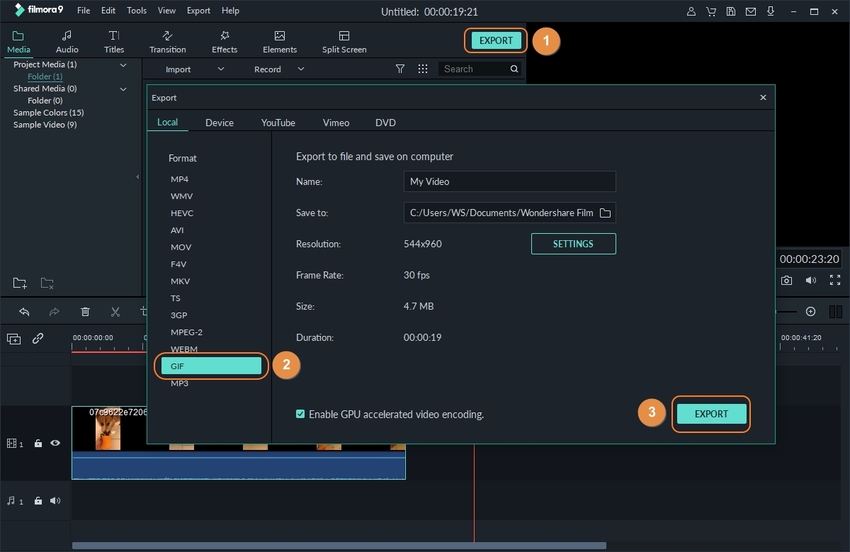Click the horizontal timeline scrollbar
Image resolution: width=850 pixels, height=552 pixels.
pos(339,545)
